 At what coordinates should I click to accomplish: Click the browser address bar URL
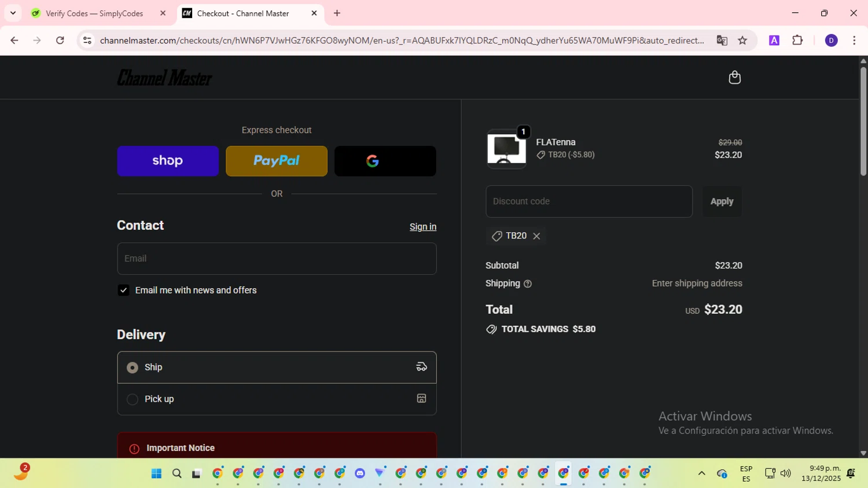(402, 41)
